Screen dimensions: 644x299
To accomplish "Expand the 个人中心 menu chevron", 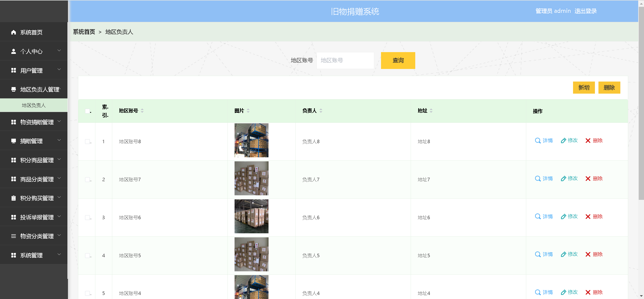I will 59,50.
